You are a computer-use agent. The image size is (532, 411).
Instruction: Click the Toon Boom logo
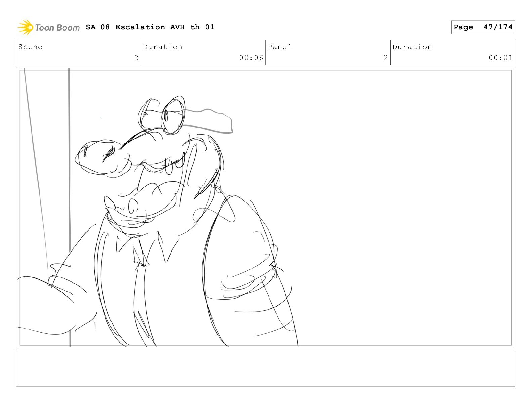click(49, 27)
